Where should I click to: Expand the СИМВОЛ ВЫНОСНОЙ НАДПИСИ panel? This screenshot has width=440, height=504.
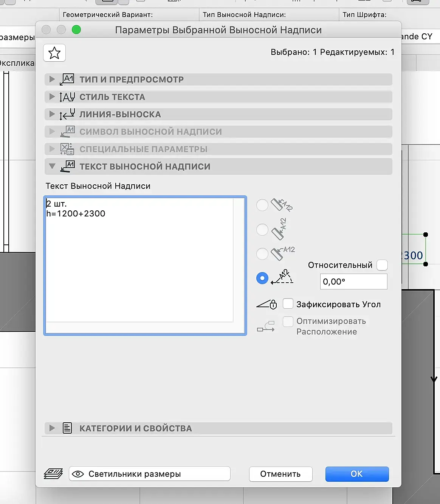coord(52,132)
